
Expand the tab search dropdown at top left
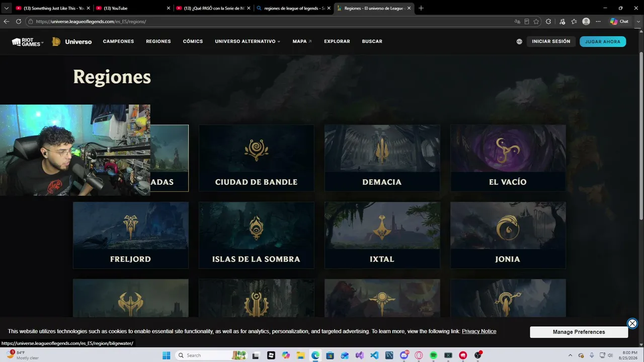tap(7, 8)
